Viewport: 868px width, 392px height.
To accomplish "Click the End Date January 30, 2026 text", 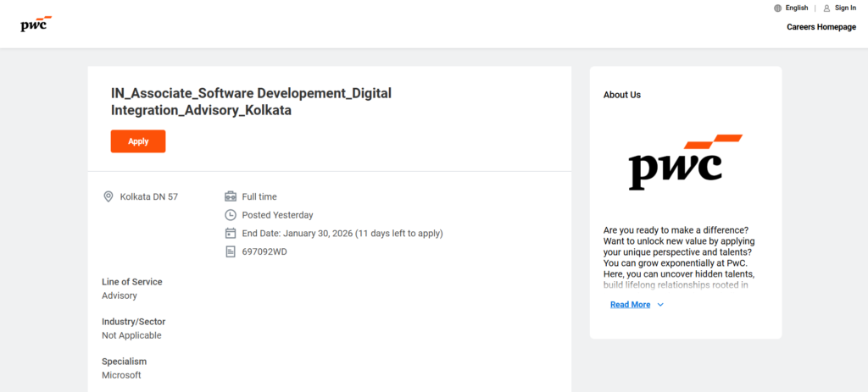I will pos(342,233).
